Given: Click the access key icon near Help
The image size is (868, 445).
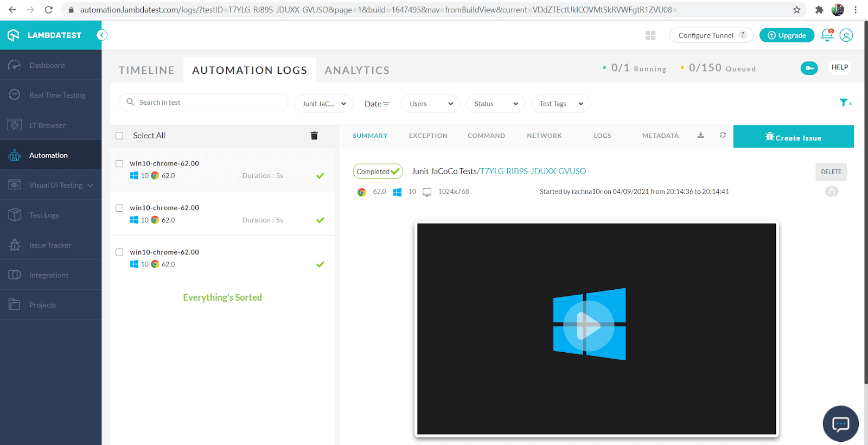Looking at the screenshot, I should (809, 68).
